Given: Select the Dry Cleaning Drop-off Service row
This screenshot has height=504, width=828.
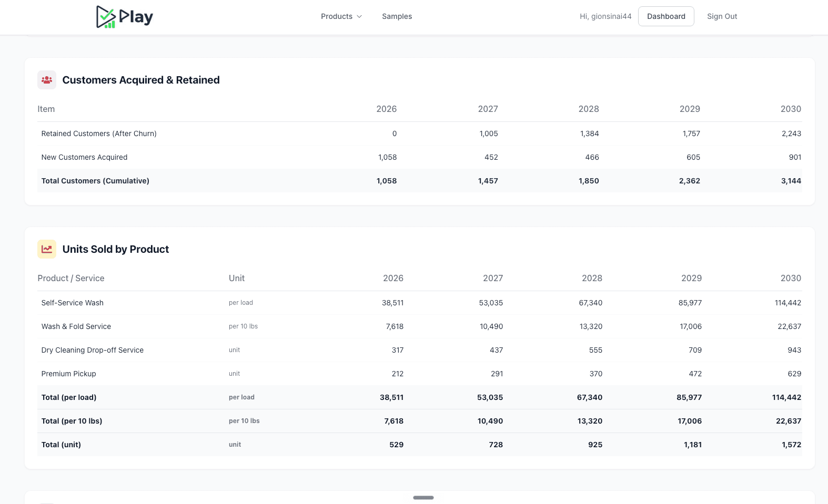Looking at the screenshot, I should click(420, 350).
